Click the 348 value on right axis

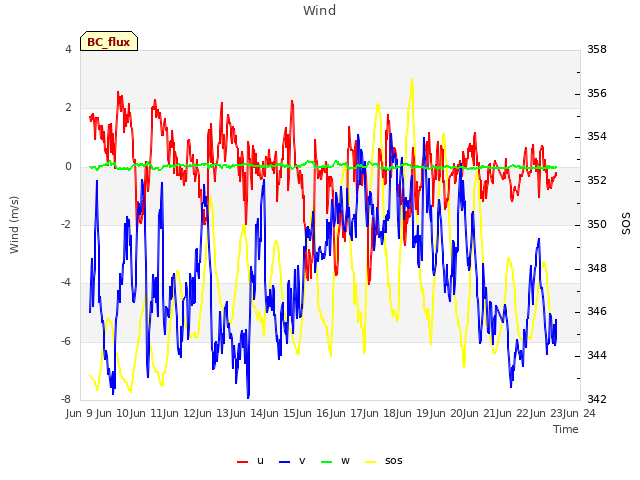(597, 268)
